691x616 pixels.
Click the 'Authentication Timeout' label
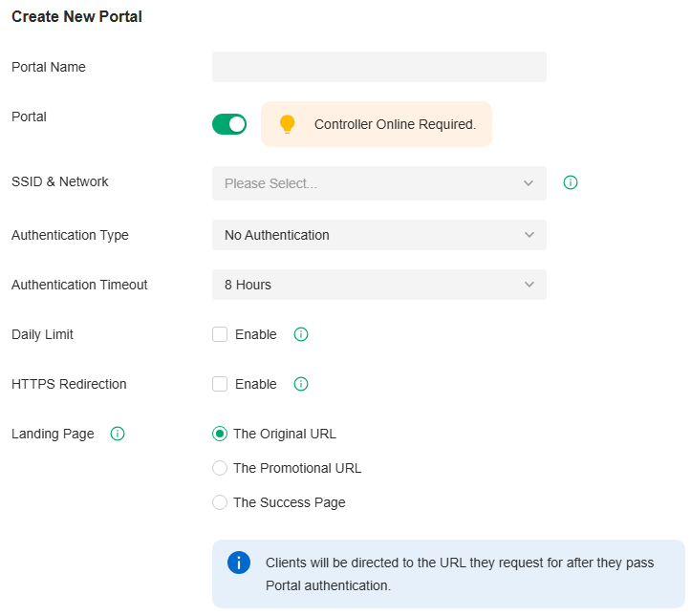coord(79,285)
